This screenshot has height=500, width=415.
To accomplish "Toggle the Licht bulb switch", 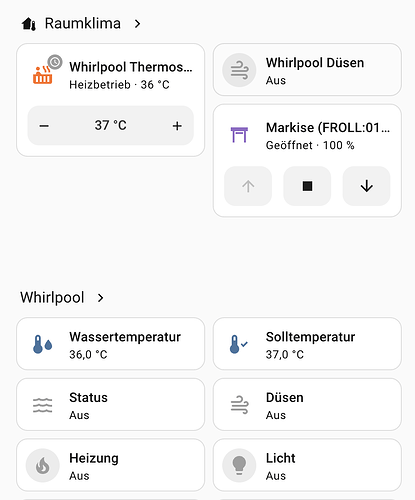I will coord(239,465).
